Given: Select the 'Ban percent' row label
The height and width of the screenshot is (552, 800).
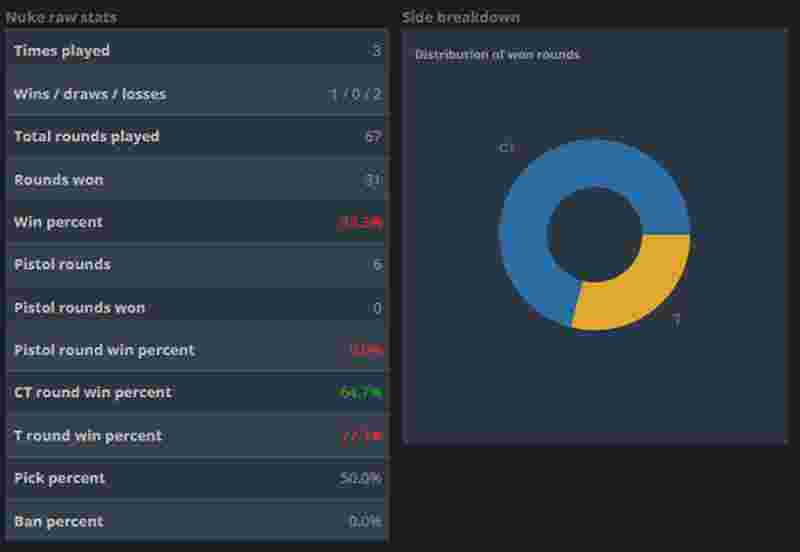Looking at the screenshot, I should click(59, 521).
